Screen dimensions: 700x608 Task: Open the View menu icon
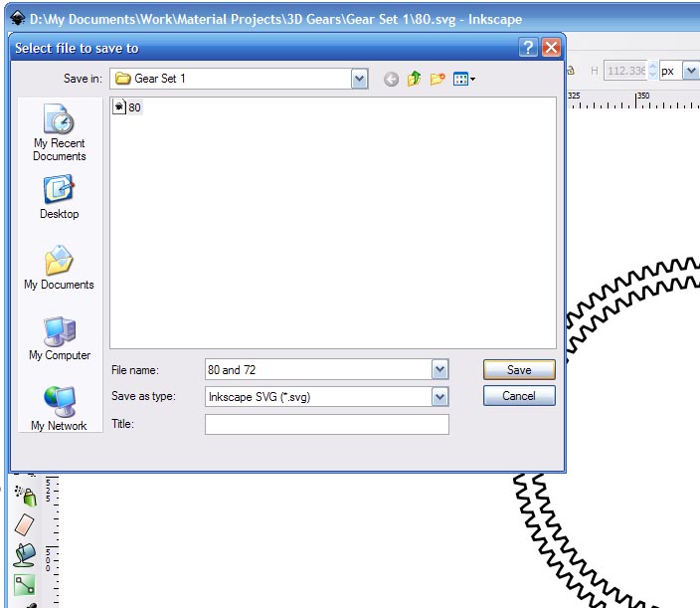(463, 79)
